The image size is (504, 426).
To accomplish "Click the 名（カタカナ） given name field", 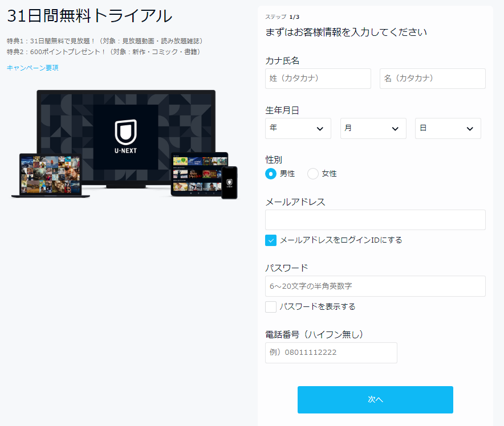I will (432, 79).
